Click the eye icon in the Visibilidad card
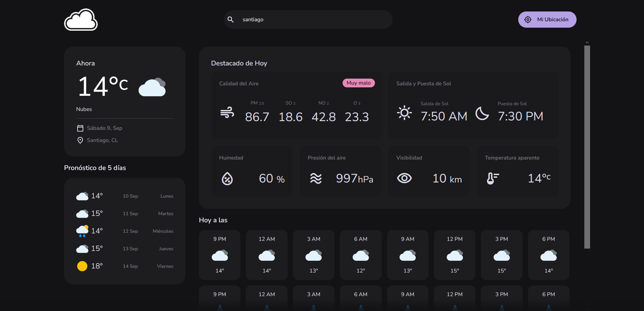Viewport: 644px width, 311px height. click(x=405, y=178)
